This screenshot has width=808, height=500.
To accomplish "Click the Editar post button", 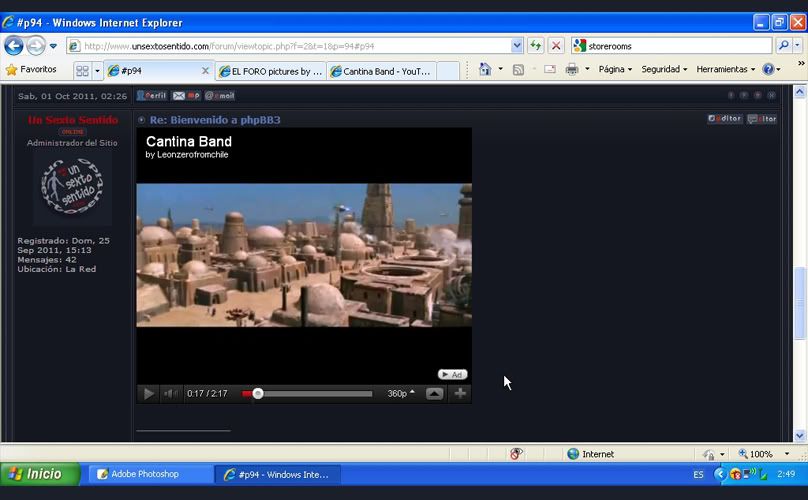I will pyautogui.click(x=725, y=119).
